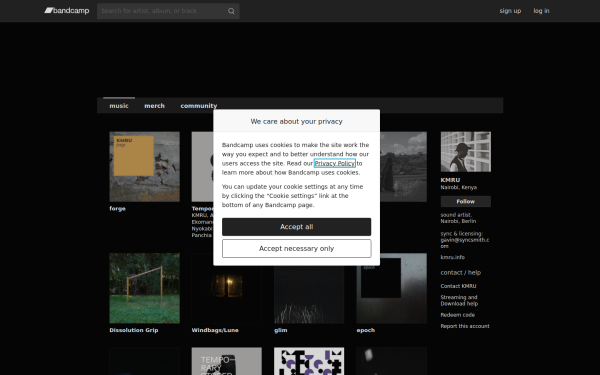Open the sign up link
The image size is (600, 375).
[x=510, y=11]
